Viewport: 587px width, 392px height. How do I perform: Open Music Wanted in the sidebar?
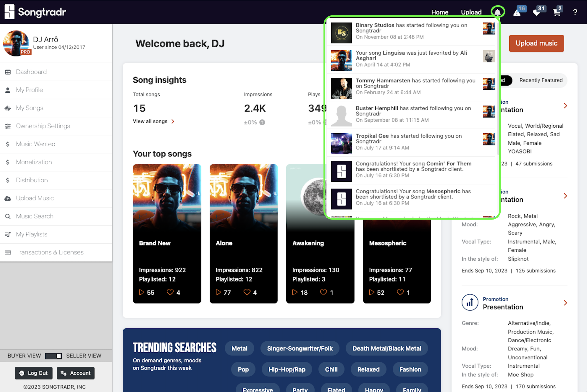pos(56,144)
